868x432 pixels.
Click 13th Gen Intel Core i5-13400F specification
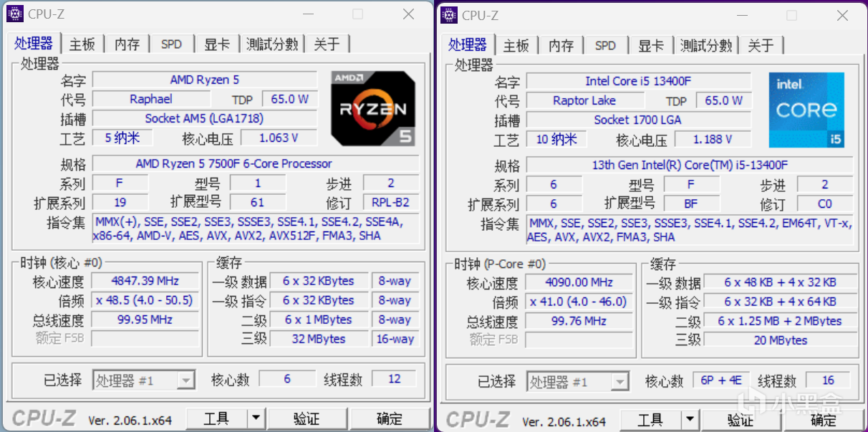pyautogui.click(x=690, y=165)
